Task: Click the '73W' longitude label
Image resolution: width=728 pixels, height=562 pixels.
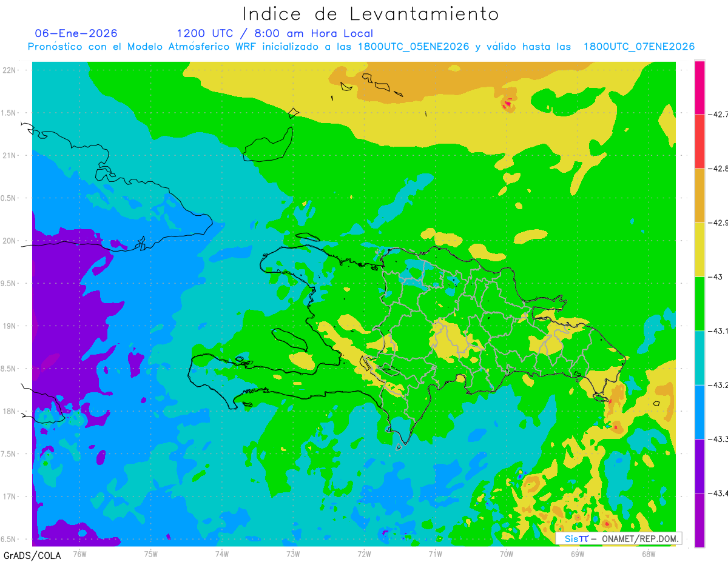Action: point(293,554)
